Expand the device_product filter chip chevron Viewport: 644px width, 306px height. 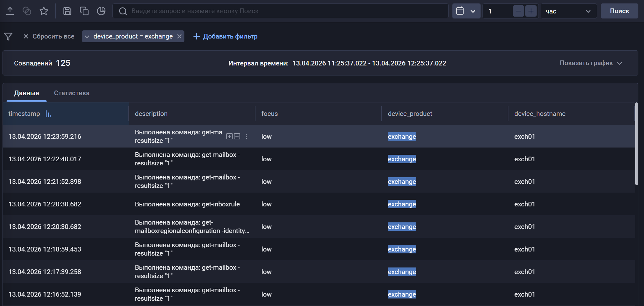coord(87,36)
